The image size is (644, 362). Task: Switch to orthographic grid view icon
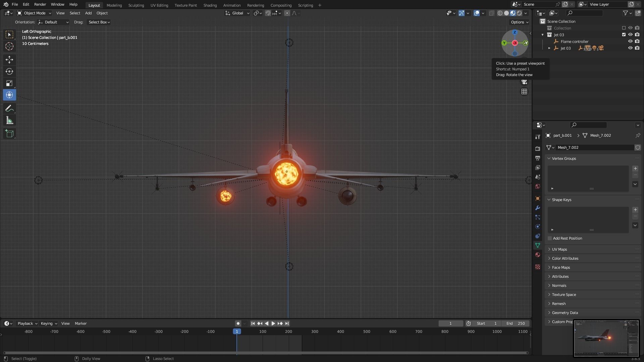click(x=524, y=92)
